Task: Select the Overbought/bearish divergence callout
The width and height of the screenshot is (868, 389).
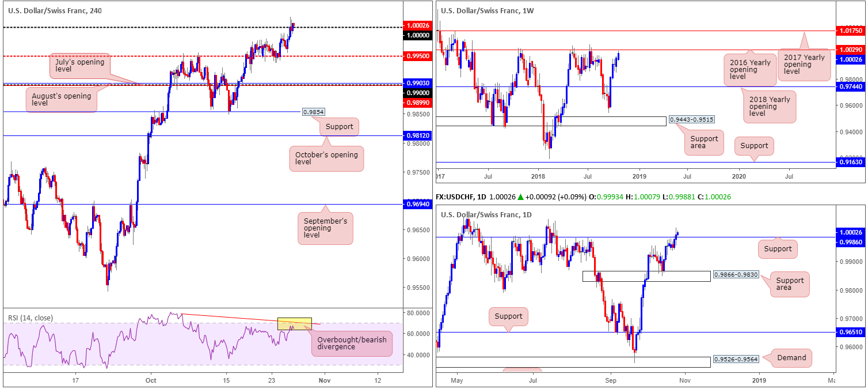Action: pyautogui.click(x=352, y=343)
